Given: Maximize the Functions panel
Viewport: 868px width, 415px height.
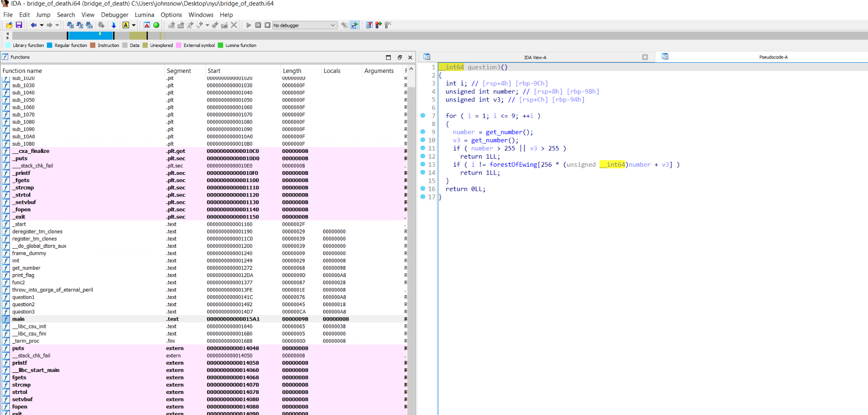Looking at the screenshot, I should tap(388, 58).
